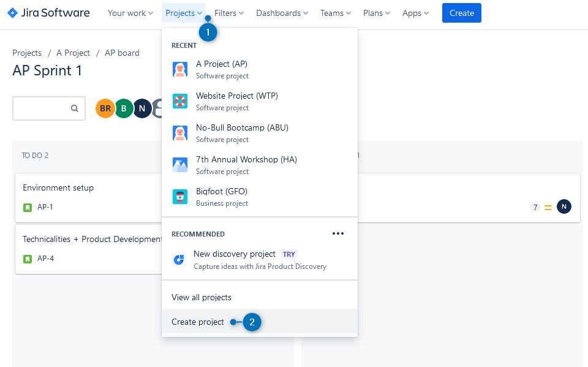Click No-Bull Bootcamp project avatar icon

[180, 133]
